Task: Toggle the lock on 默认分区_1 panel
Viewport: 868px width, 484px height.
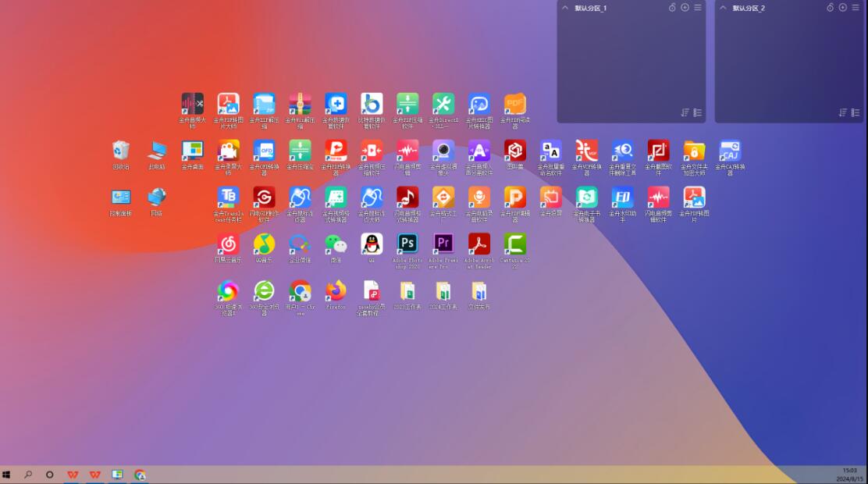Action: 672,8
